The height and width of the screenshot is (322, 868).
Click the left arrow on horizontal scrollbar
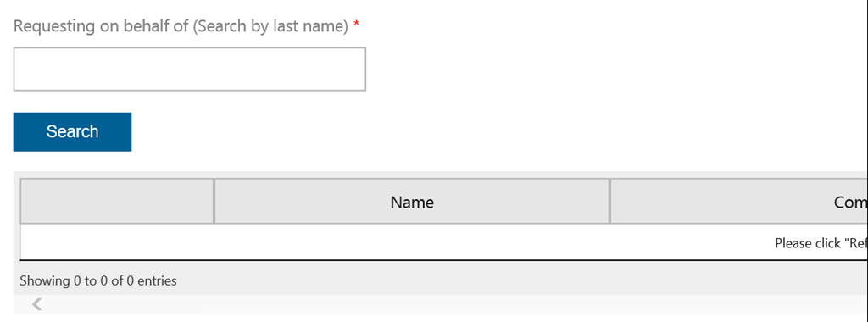point(36,303)
